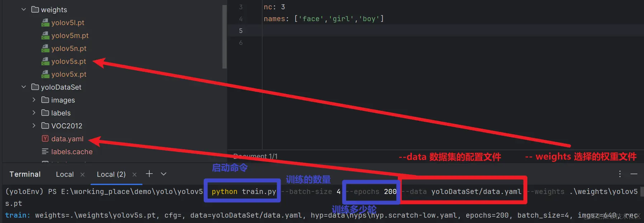Click 'train.py' in the terminal command
The width and height of the screenshot is (644, 223).
259,191
